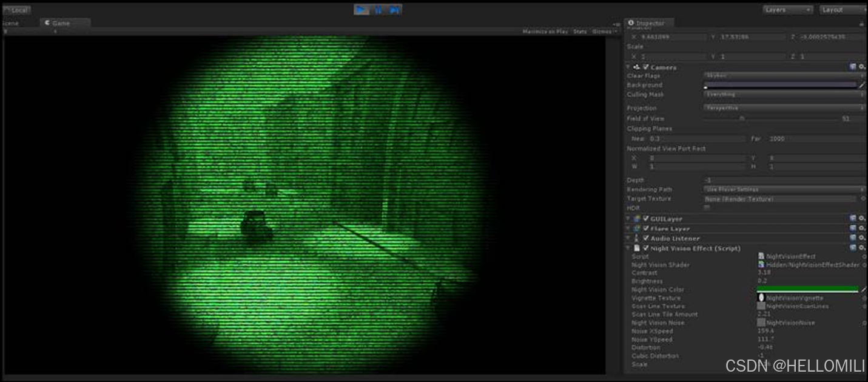Image resolution: width=868 pixels, height=382 pixels.
Task: Toggle the Stats overlay button
Action: 580,32
